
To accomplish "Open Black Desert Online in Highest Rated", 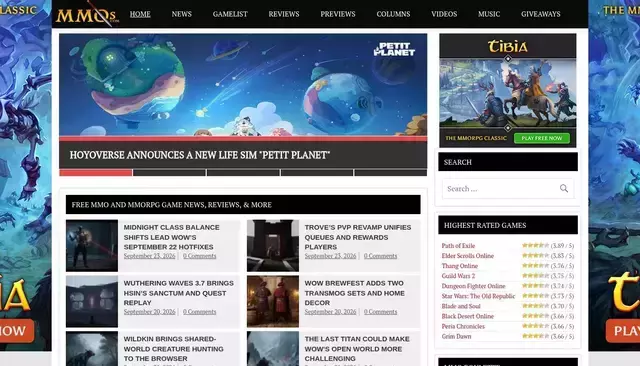I will (x=467, y=316).
